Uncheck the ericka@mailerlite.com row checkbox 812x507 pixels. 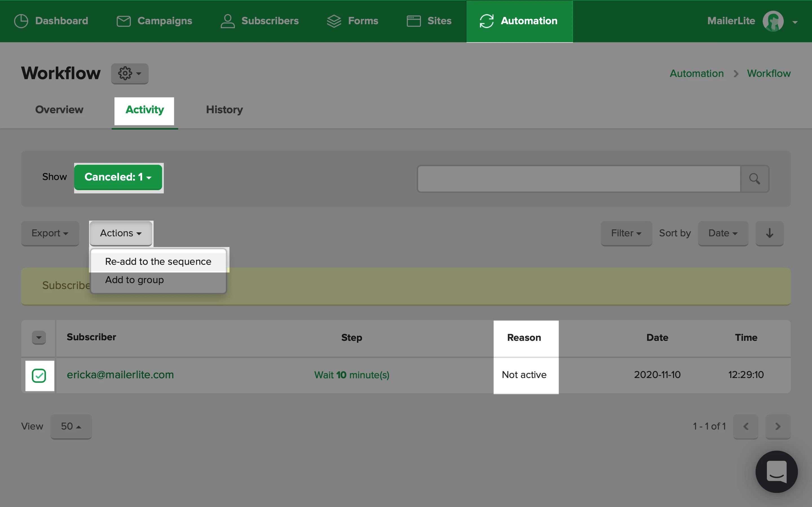pos(39,375)
